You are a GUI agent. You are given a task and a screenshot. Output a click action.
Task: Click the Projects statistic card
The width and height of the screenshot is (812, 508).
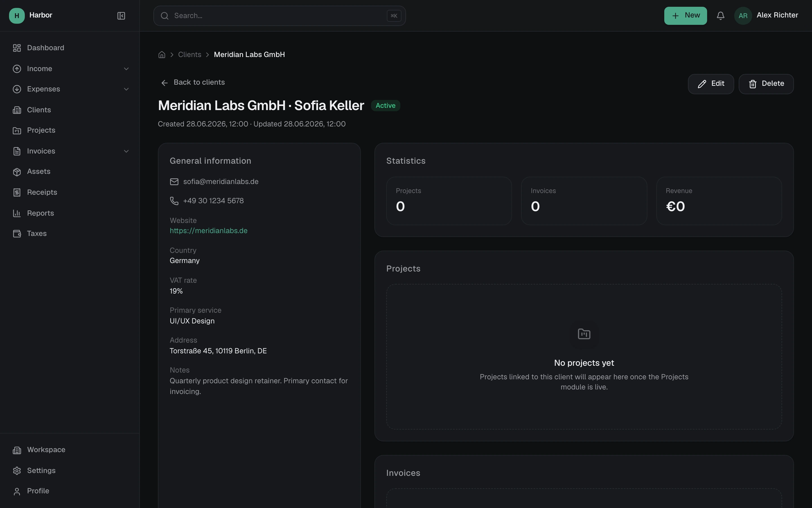point(449,201)
